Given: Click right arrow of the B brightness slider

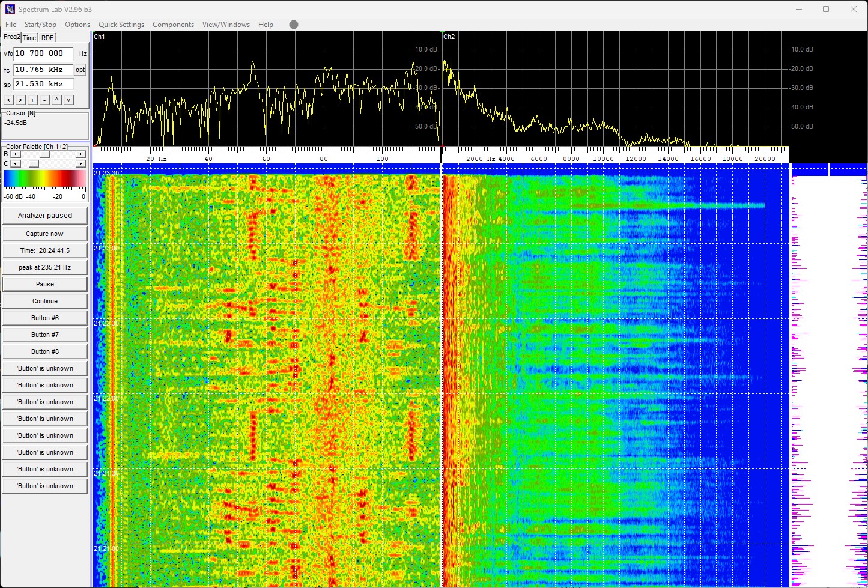Looking at the screenshot, I should tap(80, 154).
